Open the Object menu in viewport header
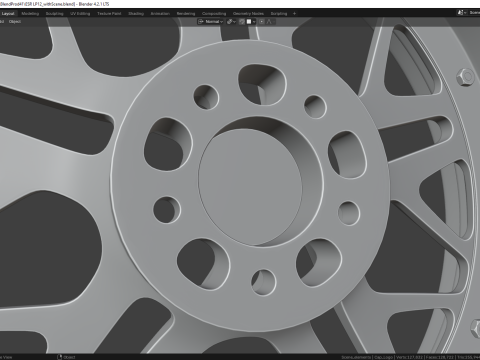The image size is (480, 360). [15, 22]
